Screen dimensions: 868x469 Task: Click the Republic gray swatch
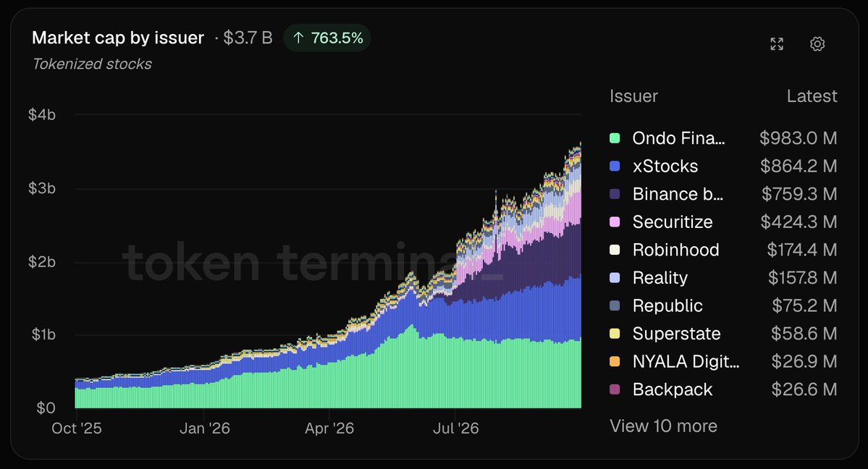[615, 305]
